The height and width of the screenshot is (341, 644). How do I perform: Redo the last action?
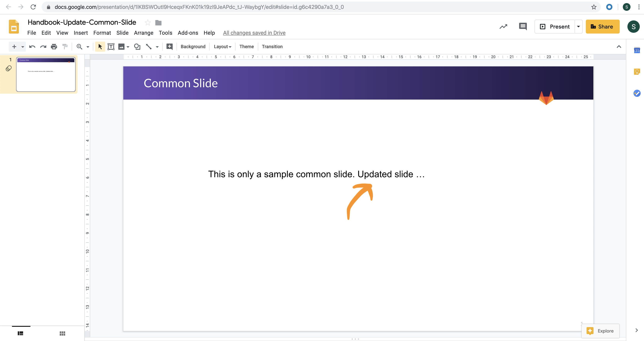(43, 46)
